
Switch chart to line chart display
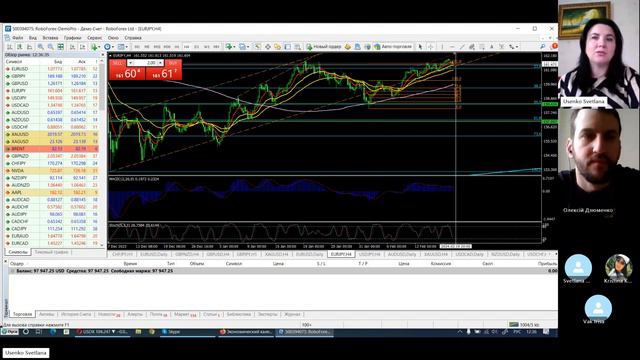(29, 47)
